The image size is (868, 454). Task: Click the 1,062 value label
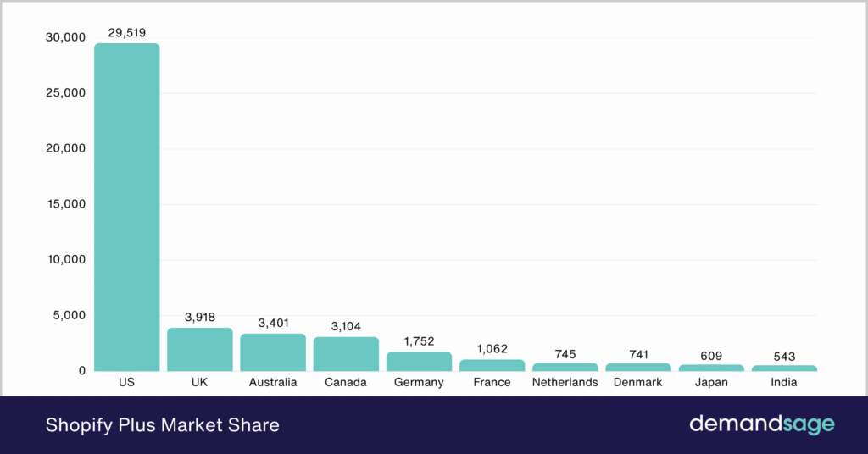pos(492,349)
